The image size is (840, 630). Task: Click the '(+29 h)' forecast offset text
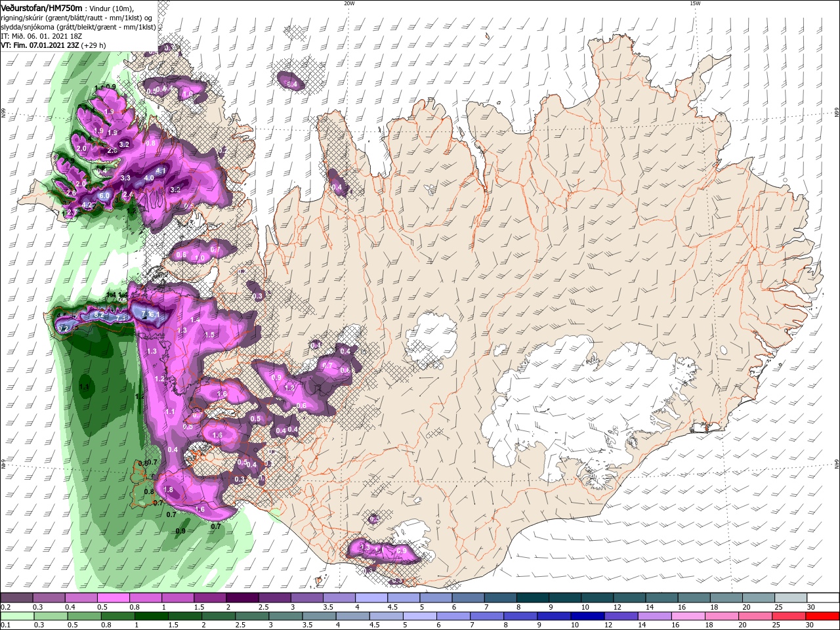coord(93,45)
